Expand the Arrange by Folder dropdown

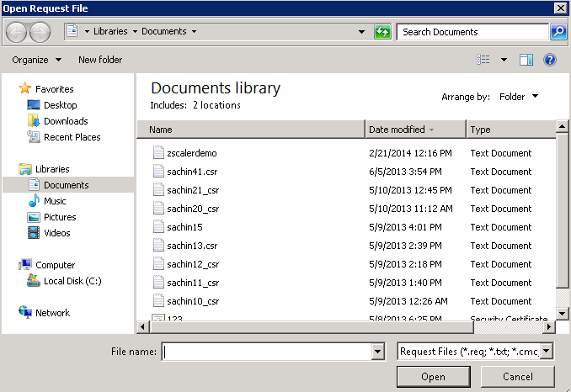tap(518, 97)
